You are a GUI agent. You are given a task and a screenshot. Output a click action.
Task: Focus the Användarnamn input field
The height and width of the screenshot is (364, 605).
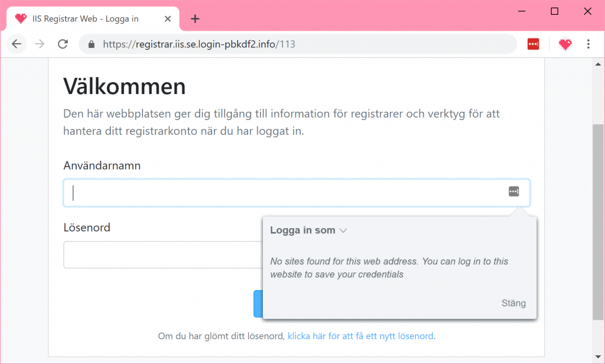coord(297,193)
